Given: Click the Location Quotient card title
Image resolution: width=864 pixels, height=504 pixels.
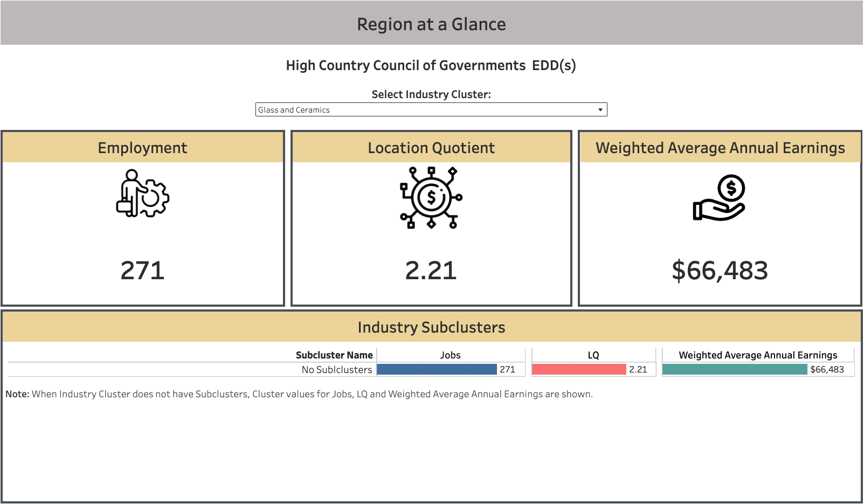Looking at the screenshot, I should coord(431,148).
